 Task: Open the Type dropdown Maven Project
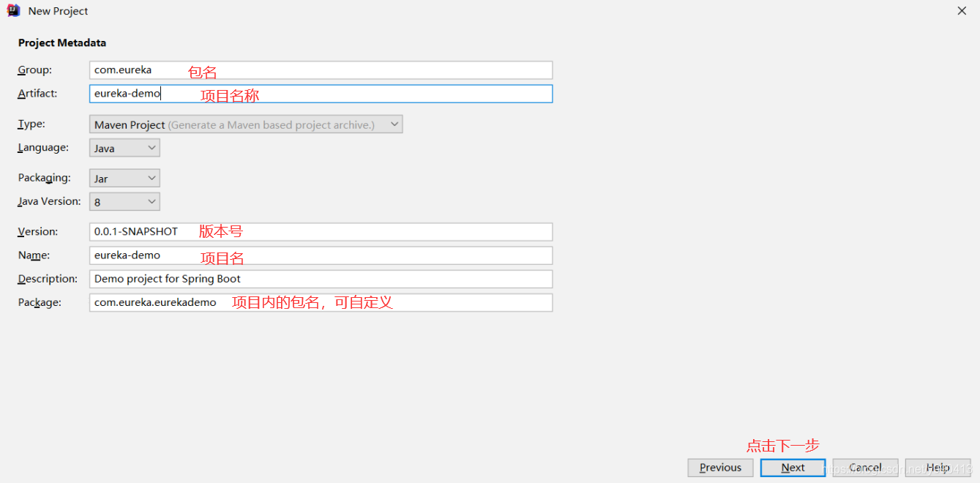246,124
